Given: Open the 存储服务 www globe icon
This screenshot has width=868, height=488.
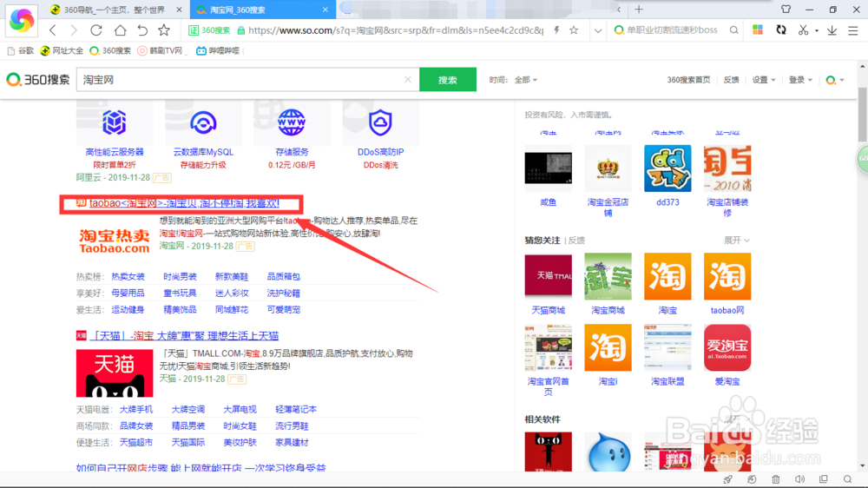Looking at the screenshot, I should [292, 122].
